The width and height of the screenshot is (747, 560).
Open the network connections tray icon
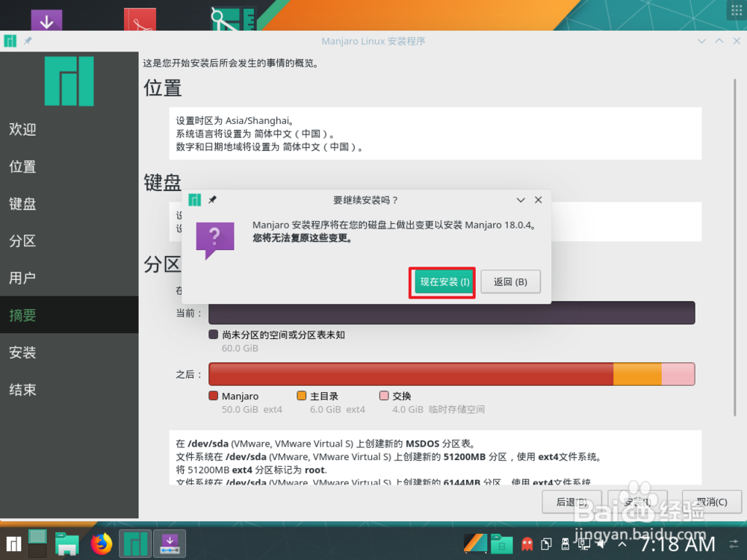pos(584,544)
